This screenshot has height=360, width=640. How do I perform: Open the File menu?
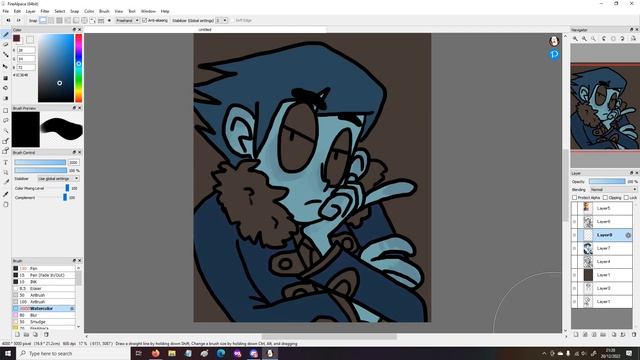[5, 11]
